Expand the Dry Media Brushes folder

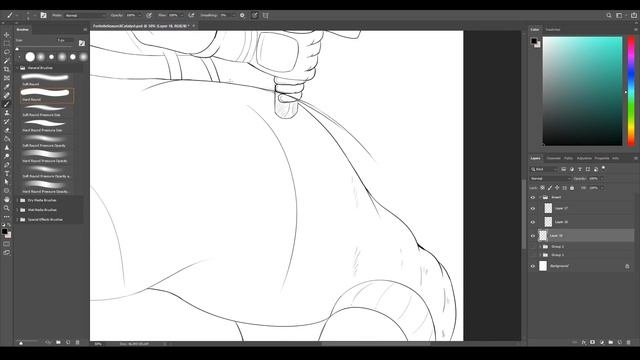pos(18,200)
